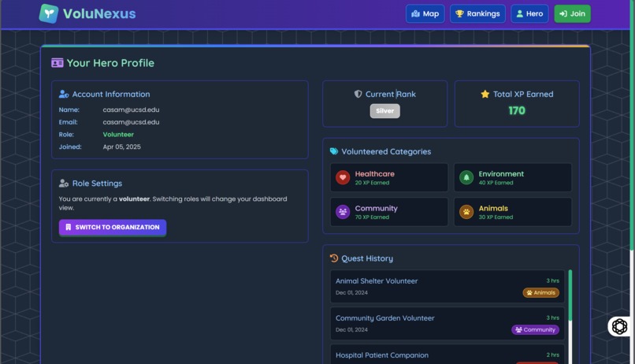Click the Account Information user icon
Image resolution: width=635 pixels, height=364 pixels.
(x=64, y=94)
